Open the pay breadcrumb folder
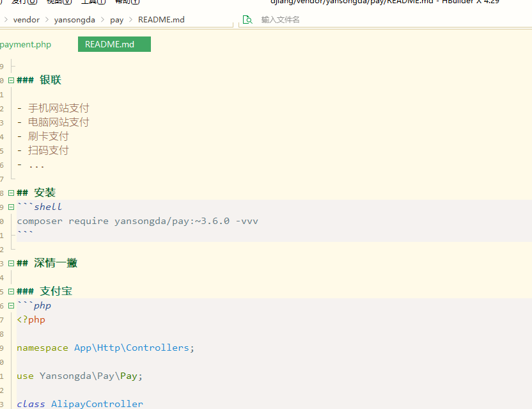Viewport: 532px width, 409px height. click(x=117, y=20)
